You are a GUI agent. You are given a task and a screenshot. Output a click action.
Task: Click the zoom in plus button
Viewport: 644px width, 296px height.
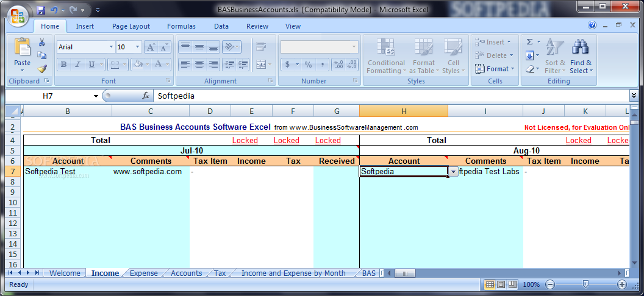[x=622, y=284]
